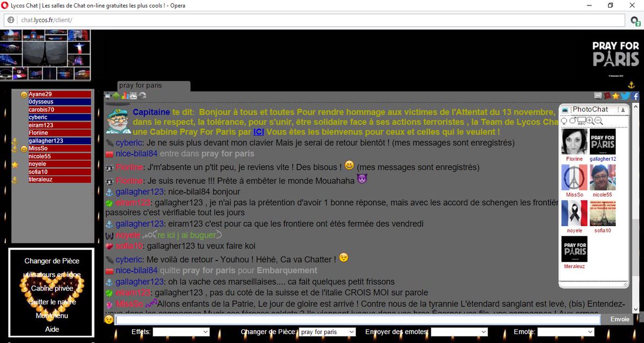Save the chat with the floppy disk icon
Image resolution: width=644 pixels, height=343 pixels.
click(x=598, y=95)
